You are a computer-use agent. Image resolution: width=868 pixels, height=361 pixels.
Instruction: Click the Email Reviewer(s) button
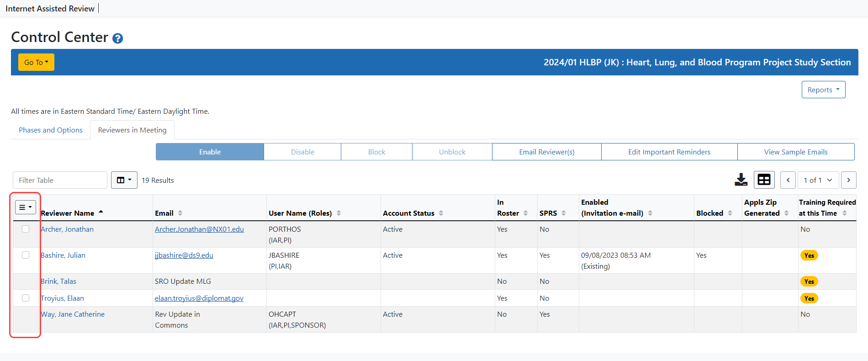[546, 152]
